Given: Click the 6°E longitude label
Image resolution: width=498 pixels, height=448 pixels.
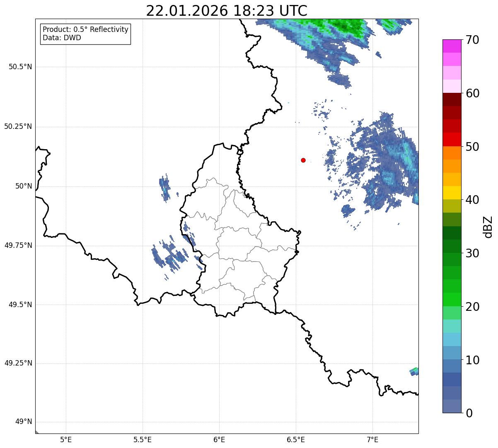Looking at the screenshot, I should click(x=219, y=439).
